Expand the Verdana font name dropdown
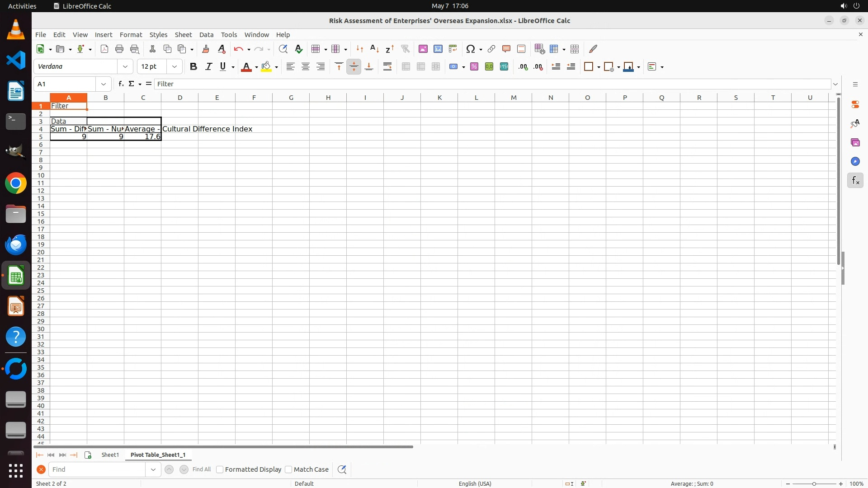The width and height of the screenshot is (868, 488). [125, 67]
